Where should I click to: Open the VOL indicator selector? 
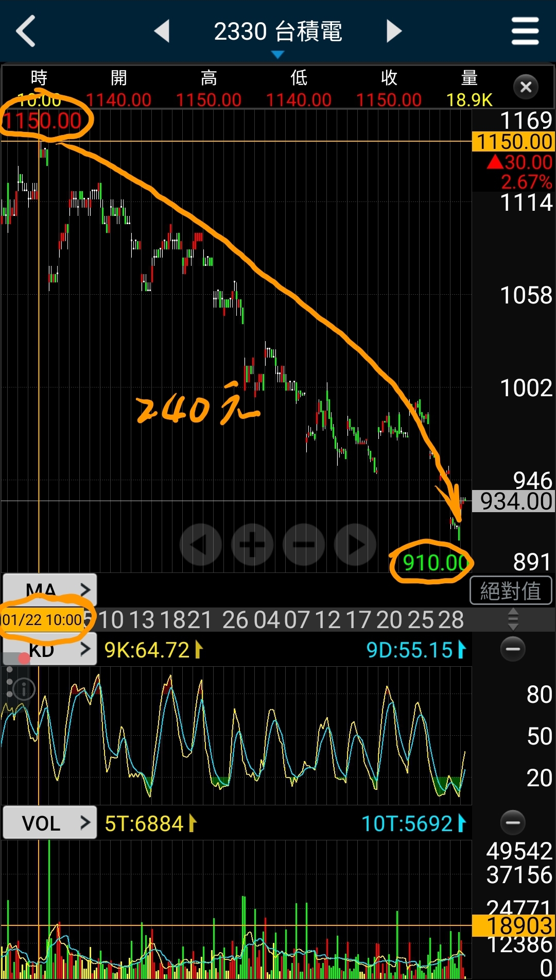click(x=50, y=823)
